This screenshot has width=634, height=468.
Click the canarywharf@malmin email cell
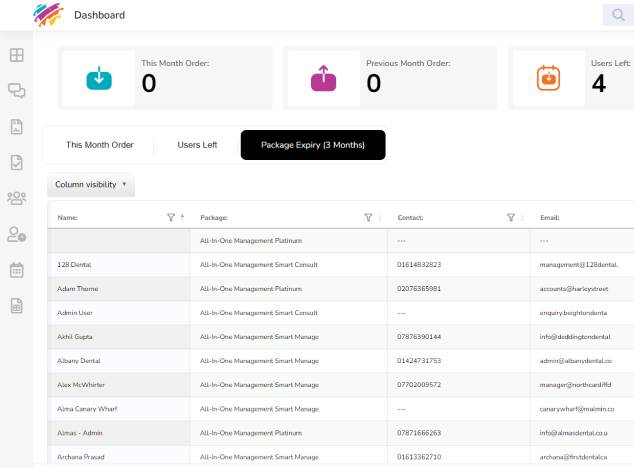tap(577, 409)
